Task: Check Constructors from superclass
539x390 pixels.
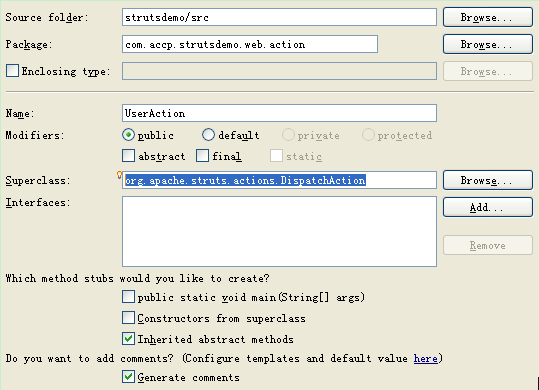Action: [x=128, y=317]
